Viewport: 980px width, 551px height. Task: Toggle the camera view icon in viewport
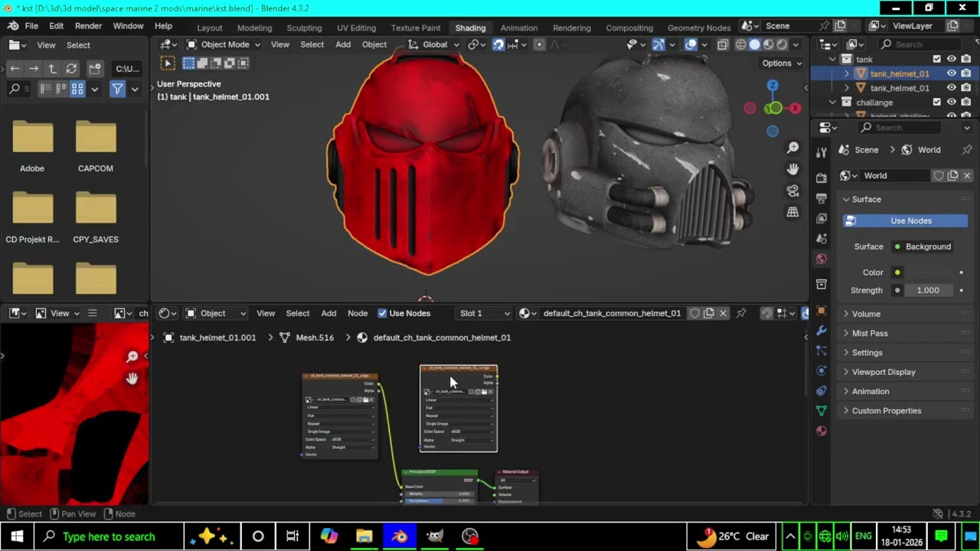792,190
